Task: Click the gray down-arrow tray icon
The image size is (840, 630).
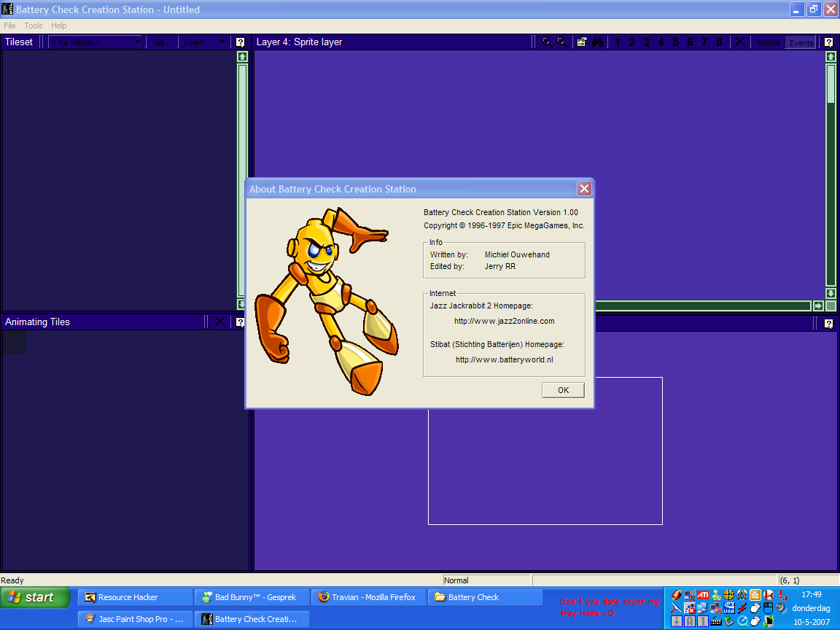Action: coord(677,621)
